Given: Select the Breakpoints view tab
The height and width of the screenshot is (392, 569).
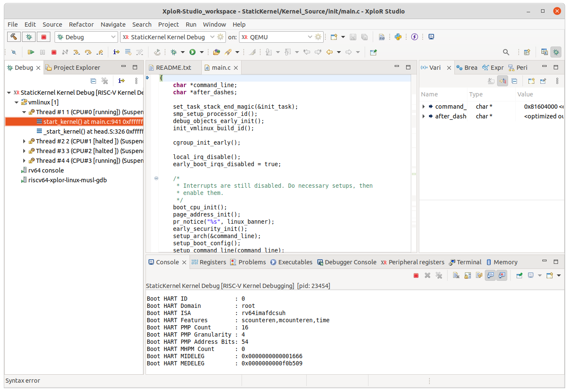Looking at the screenshot, I should tap(467, 68).
